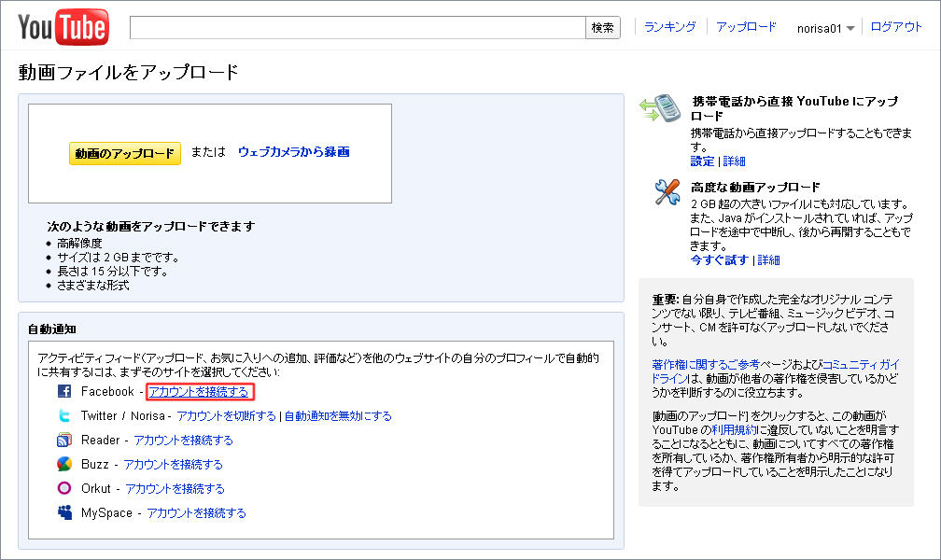
Task: Click the MySpace people icon
Action: [x=64, y=512]
